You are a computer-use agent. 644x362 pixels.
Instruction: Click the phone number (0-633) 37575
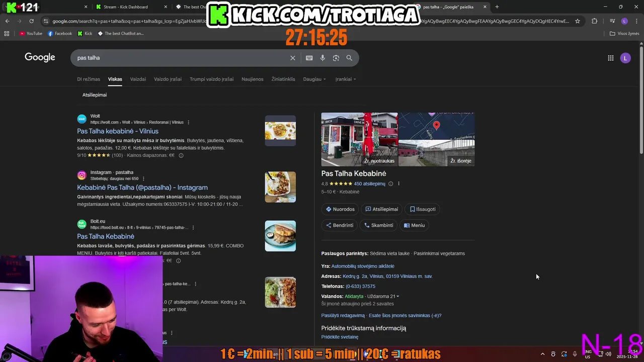(x=360, y=286)
